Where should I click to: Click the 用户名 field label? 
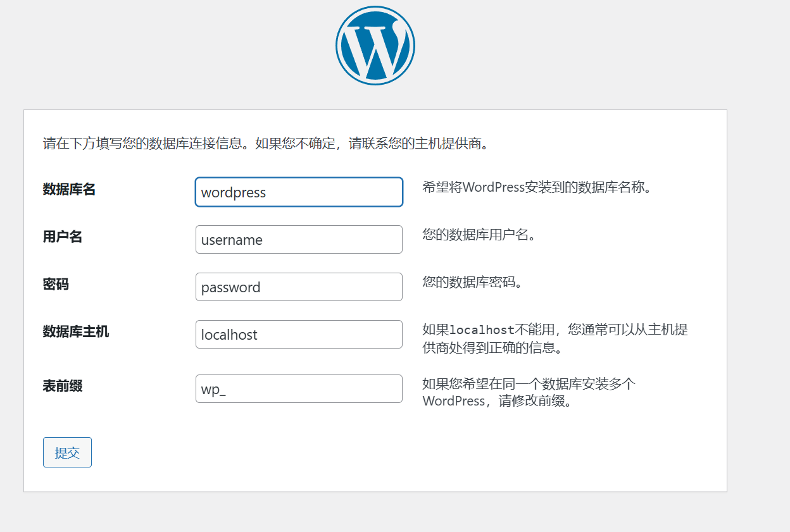point(63,237)
